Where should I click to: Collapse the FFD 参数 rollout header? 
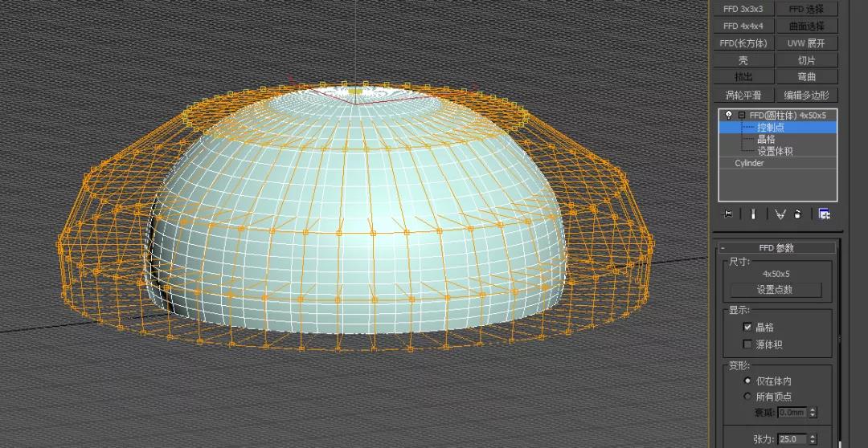click(776, 248)
